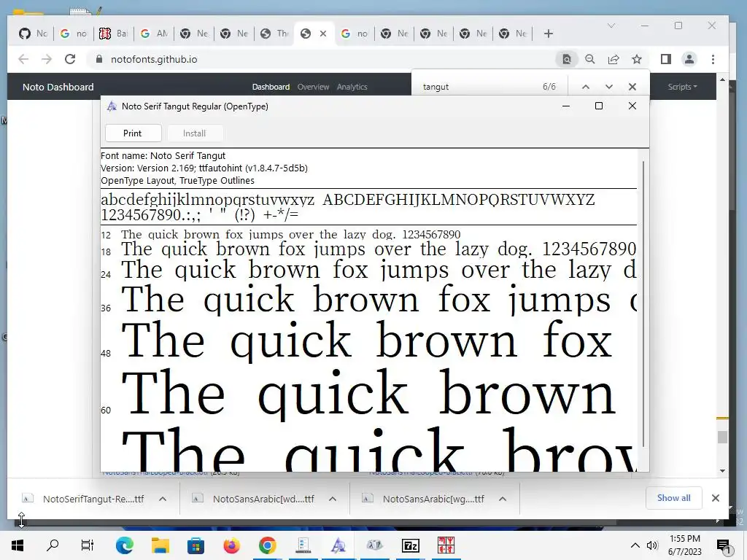
Task: Open the tab search dropdown chevron
Action: click(611, 26)
